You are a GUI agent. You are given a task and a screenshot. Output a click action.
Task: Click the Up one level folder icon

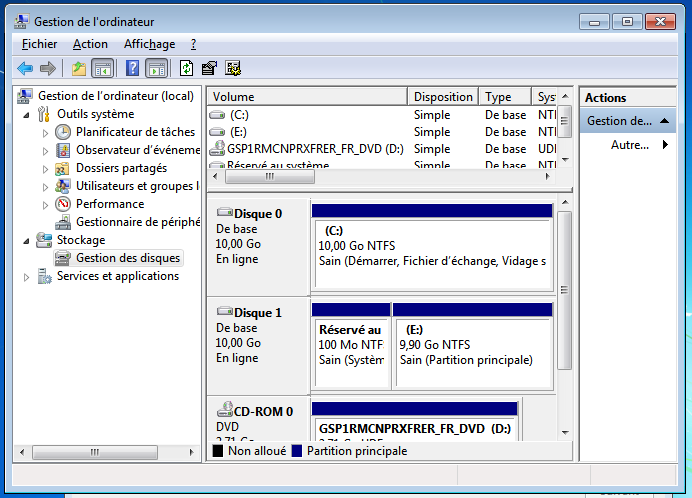point(79,68)
